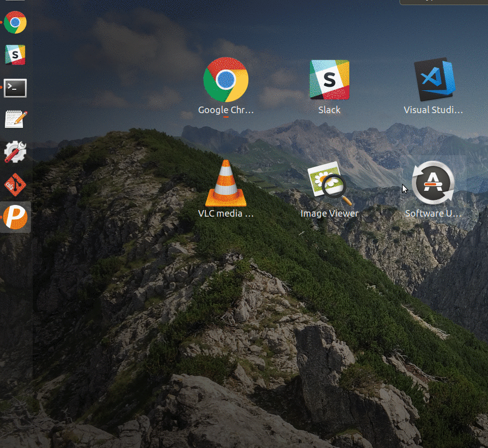Open Git Cola from the launcher sidebar
Viewport: 488px width, 448px height.
(x=15, y=185)
